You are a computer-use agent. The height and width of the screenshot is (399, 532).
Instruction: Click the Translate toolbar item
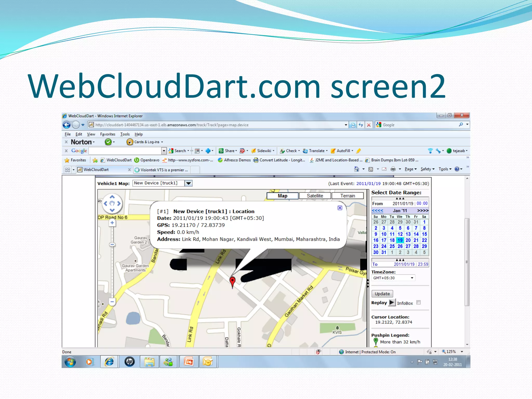coord(315,151)
